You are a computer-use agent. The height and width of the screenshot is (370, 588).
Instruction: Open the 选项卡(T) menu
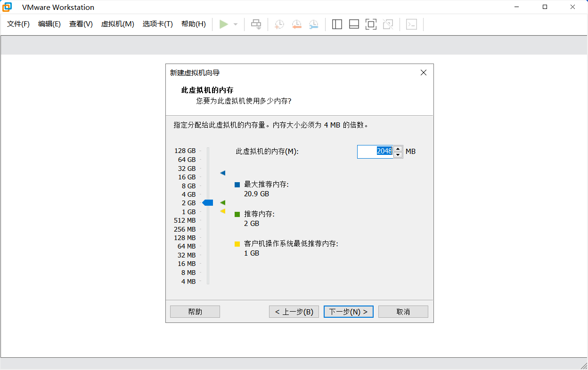pyautogui.click(x=157, y=24)
